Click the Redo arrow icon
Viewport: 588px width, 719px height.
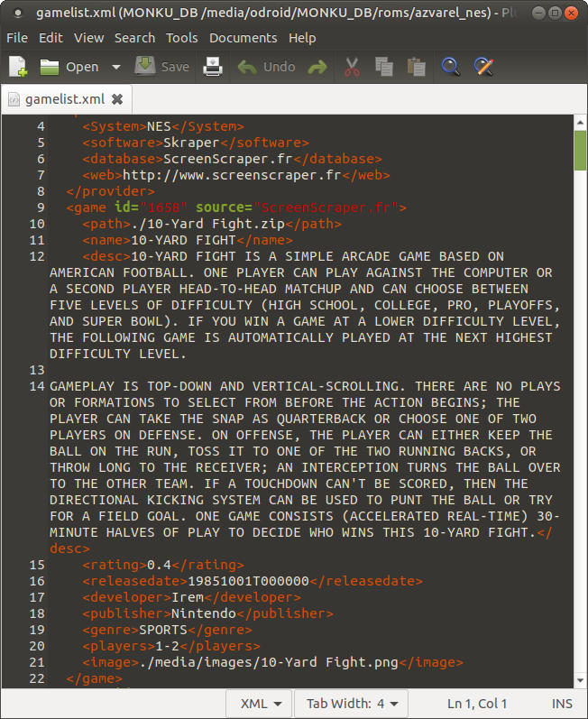[317, 67]
